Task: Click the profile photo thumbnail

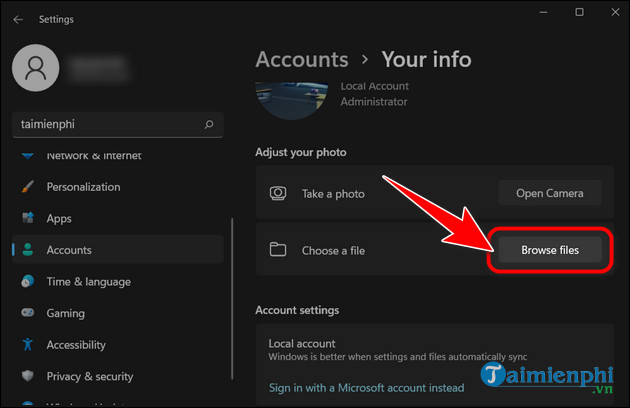Action: click(292, 100)
